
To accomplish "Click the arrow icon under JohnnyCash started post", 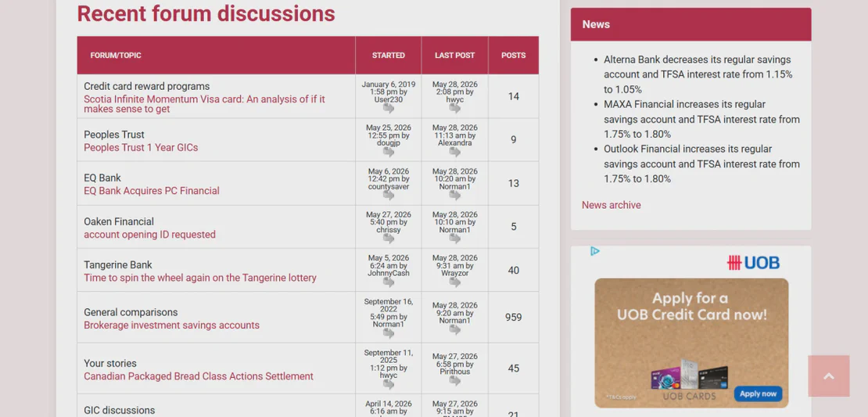I will tap(389, 282).
